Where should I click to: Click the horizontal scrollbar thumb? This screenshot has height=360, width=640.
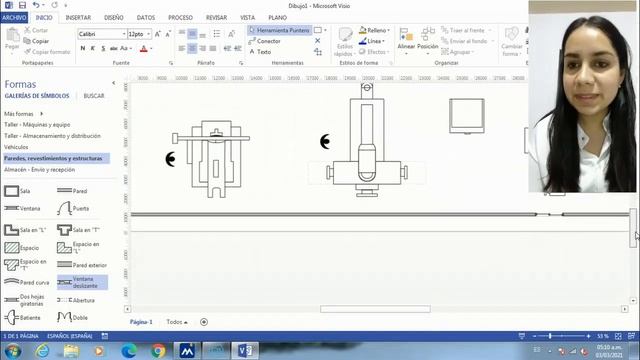point(375,309)
